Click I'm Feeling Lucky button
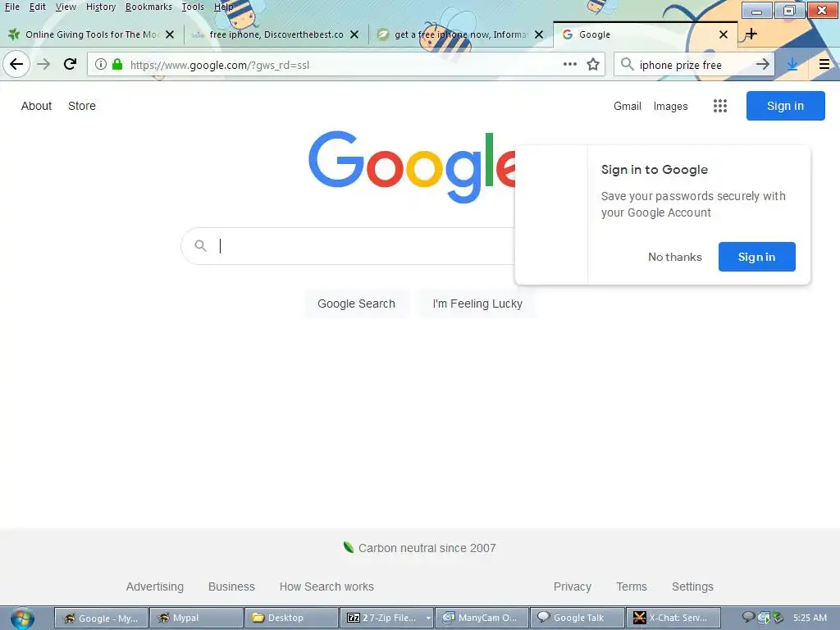 click(x=477, y=304)
